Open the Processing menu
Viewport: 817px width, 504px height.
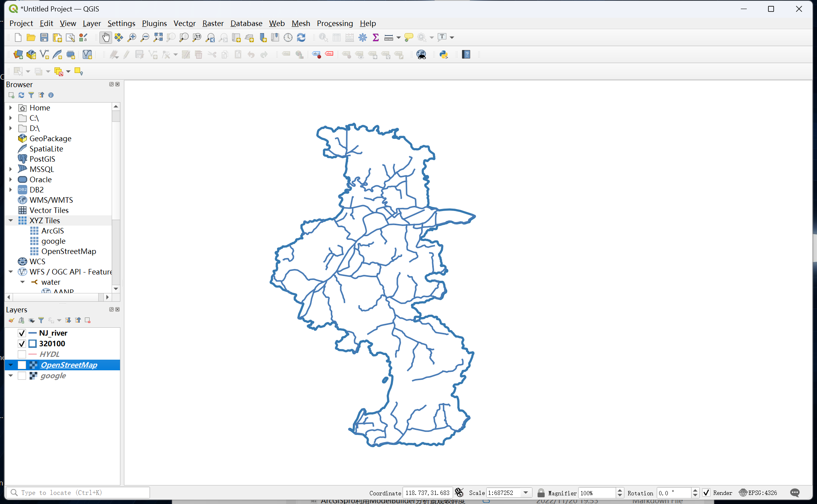335,23
